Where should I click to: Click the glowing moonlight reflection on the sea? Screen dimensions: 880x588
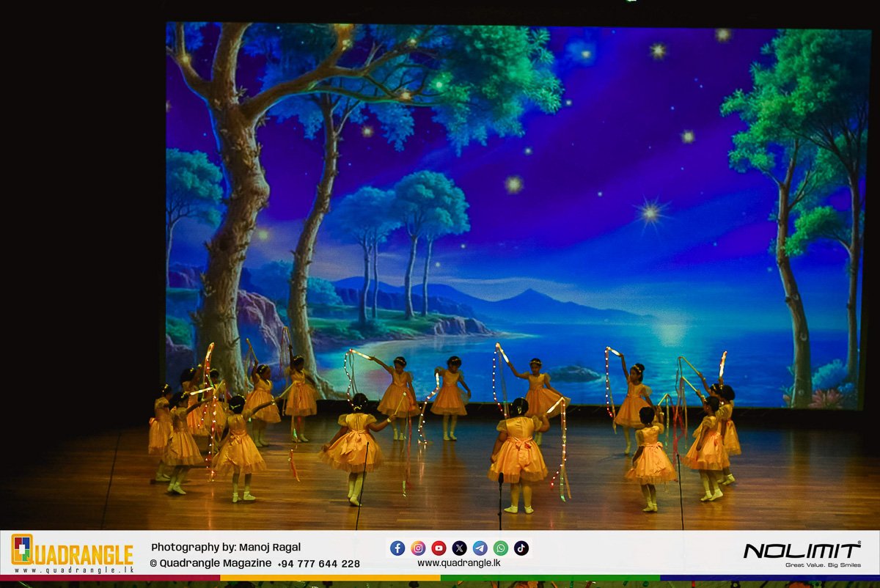coord(670,334)
